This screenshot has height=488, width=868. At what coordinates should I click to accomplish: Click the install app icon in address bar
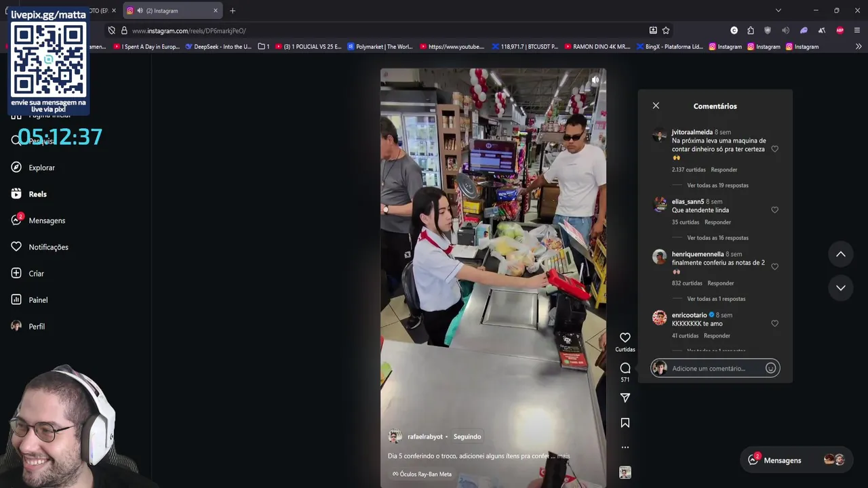(653, 30)
